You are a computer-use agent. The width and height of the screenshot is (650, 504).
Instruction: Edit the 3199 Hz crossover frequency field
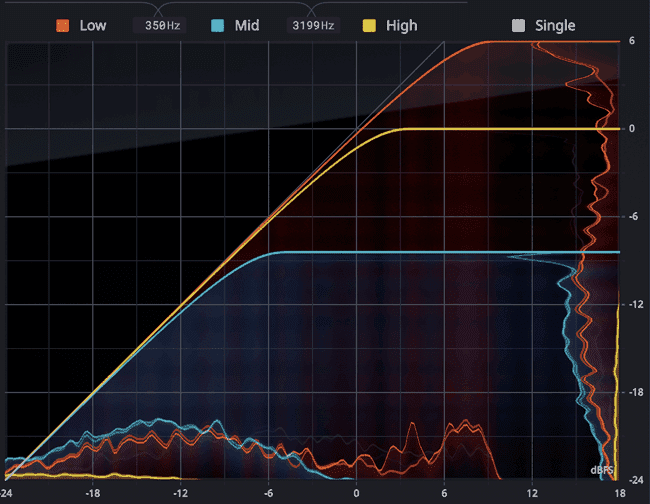(313, 26)
